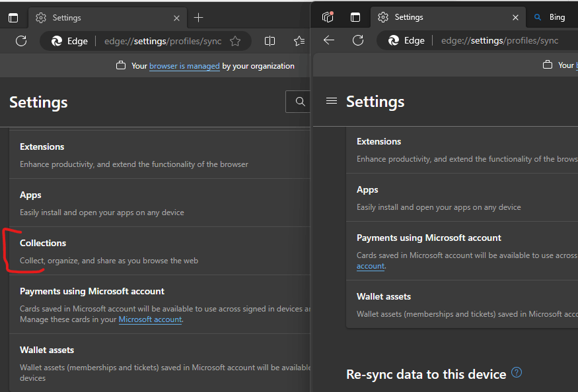The image size is (578, 392).
Task: Open the Collections settings entry
Action: point(43,243)
